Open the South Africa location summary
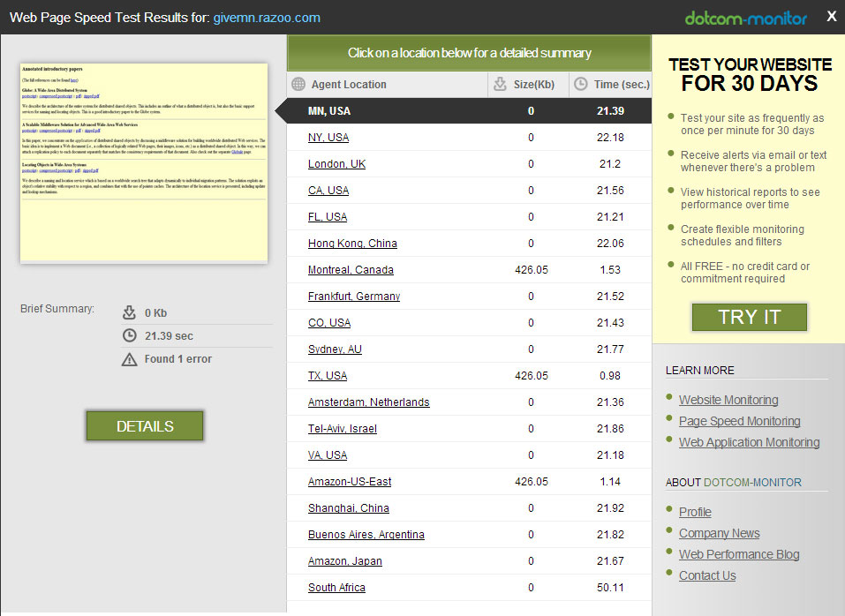 336,587
